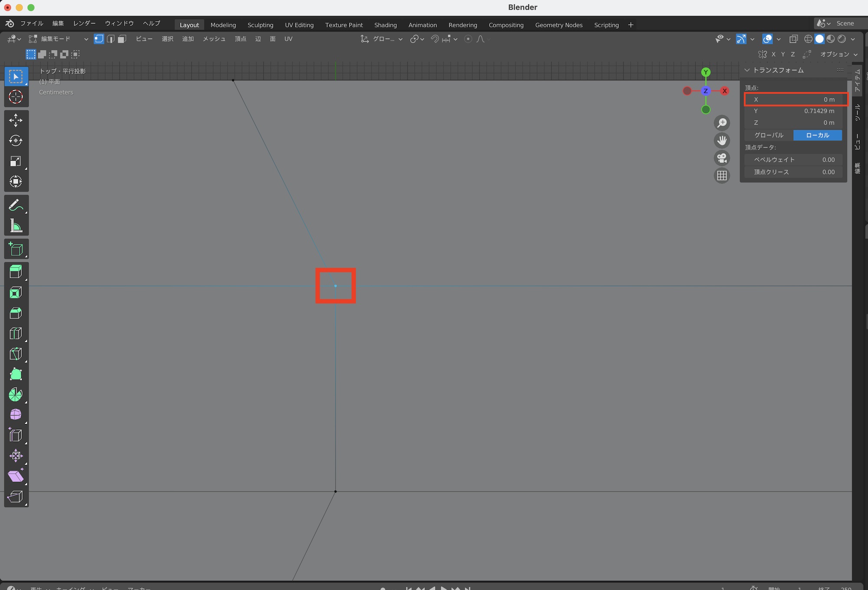This screenshot has width=868, height=590.
Task: Click the Y vertex coordinate field
Action: pyautogui.click(x=793, y=111)
